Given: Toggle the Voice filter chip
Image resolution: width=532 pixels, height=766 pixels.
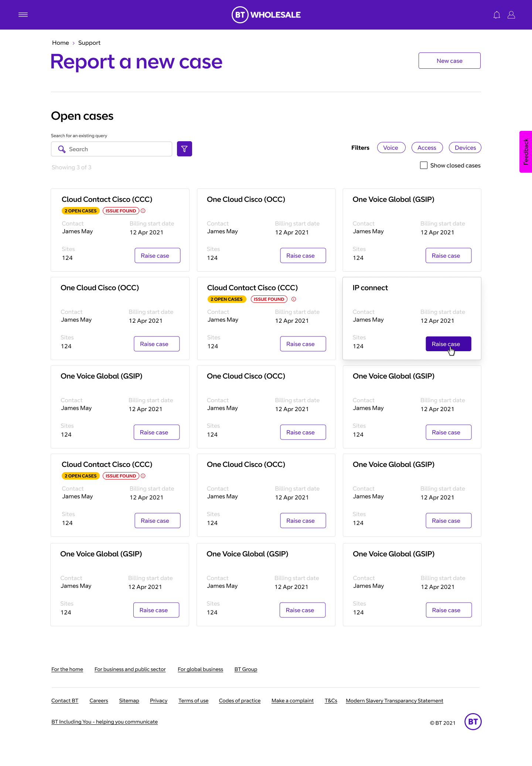Looking at the screenshot, I should click(391, 148).
